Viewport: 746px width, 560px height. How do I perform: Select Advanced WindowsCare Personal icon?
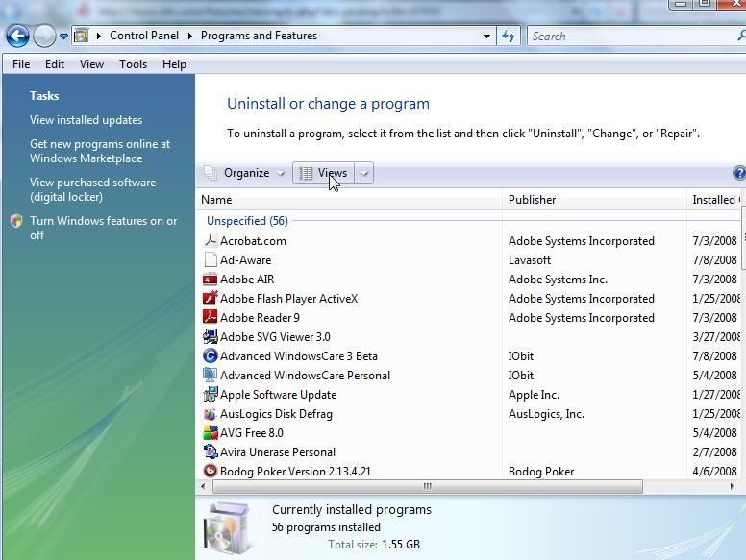[x=210, y=375]
